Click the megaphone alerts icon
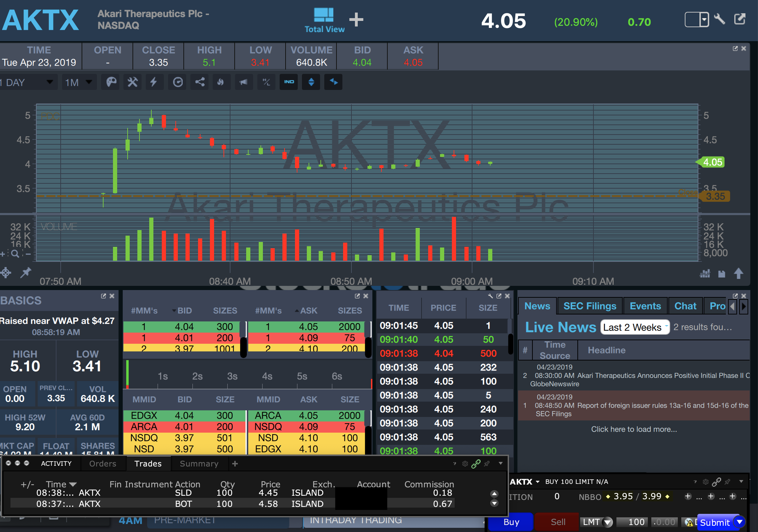This screenshot has width=758, height=532. tap(243, 82)
